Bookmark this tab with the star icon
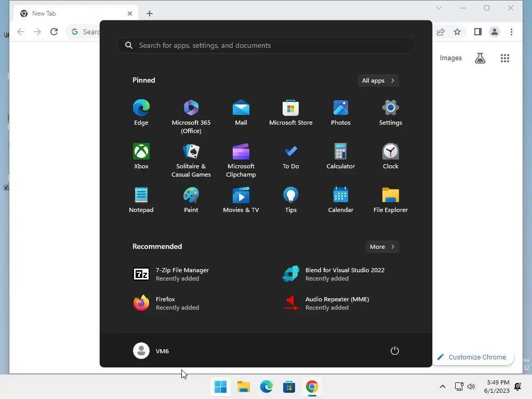The width and height of the screenshot is (532, 399). click(457, 32)
